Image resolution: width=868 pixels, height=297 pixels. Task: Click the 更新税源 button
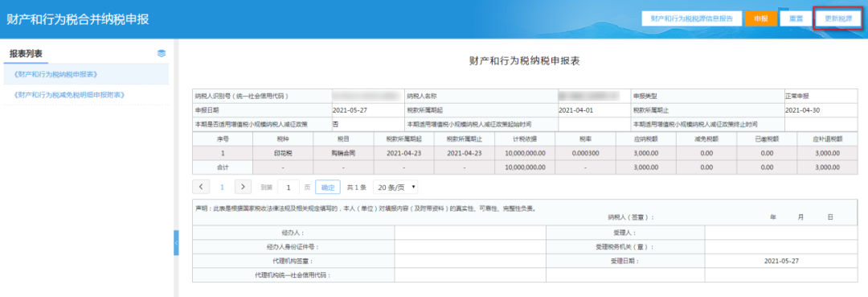click(838, 19)
